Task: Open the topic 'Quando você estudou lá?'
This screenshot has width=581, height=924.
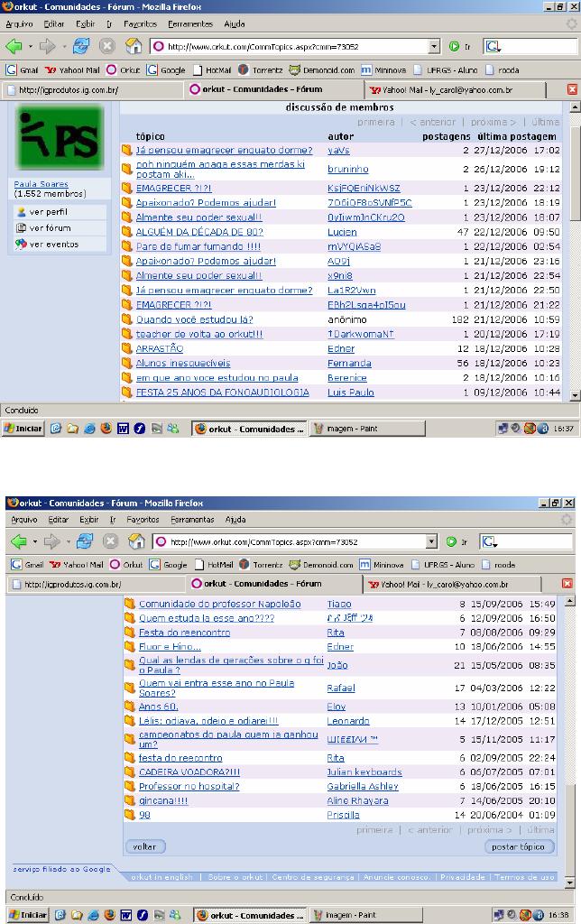Action: (x=194, y=319)
